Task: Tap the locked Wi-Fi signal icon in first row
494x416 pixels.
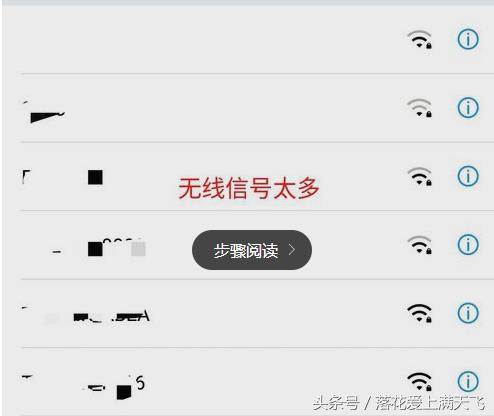Action: pos(420,39)
